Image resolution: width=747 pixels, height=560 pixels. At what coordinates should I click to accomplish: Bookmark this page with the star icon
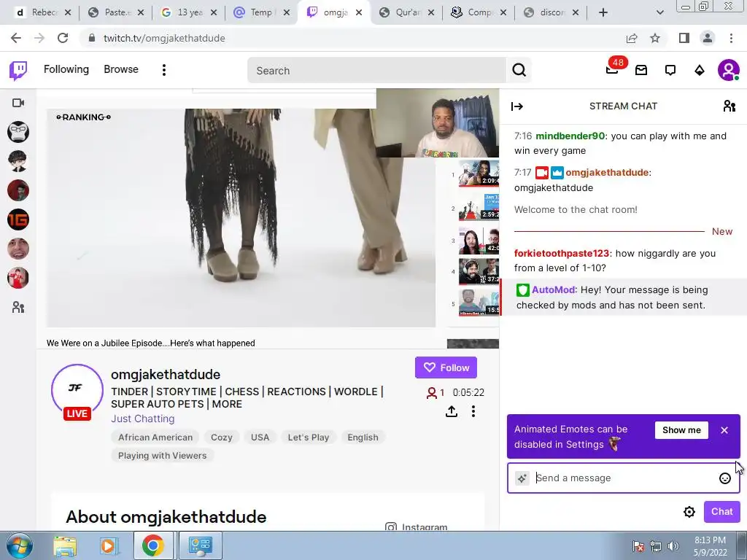(655, 38)
